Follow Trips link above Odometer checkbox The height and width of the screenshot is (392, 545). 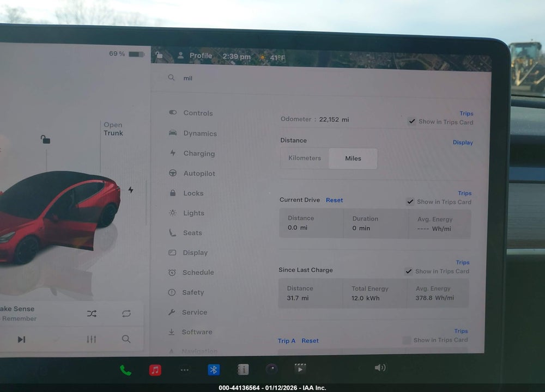pyautogui.click(x=467, y=114)
